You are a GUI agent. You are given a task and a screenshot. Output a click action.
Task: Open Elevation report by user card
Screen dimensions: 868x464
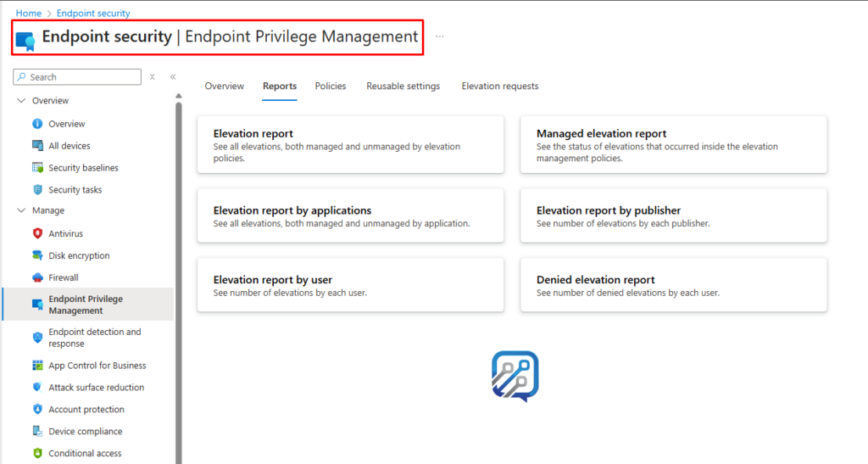350,285
